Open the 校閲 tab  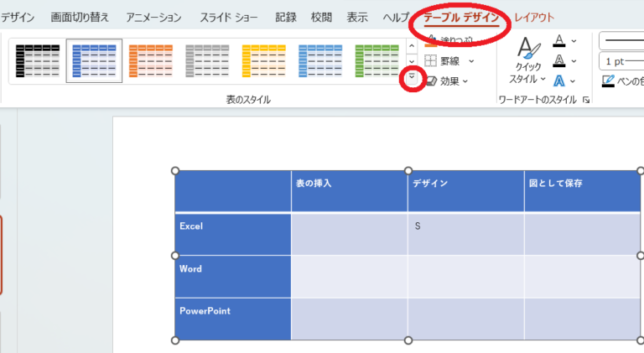[321, 18]
